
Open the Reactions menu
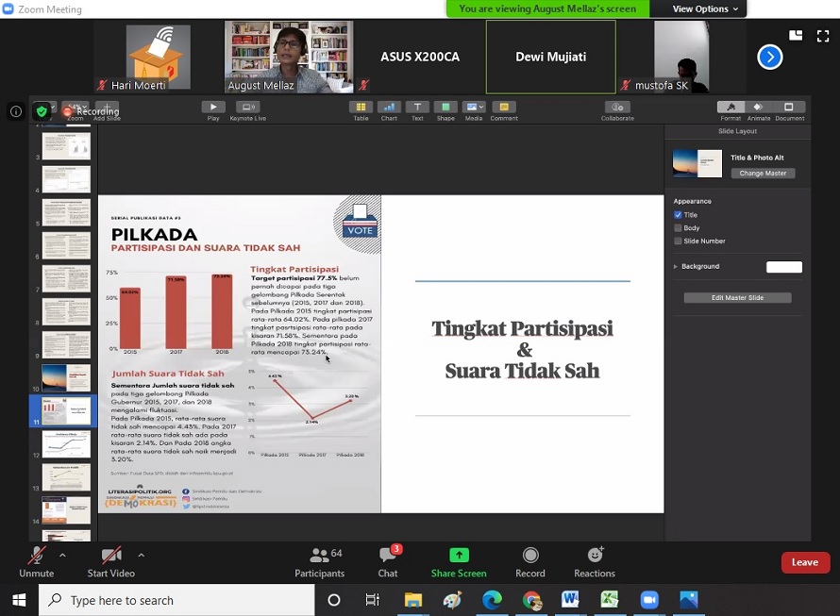(x=595, y=556)
